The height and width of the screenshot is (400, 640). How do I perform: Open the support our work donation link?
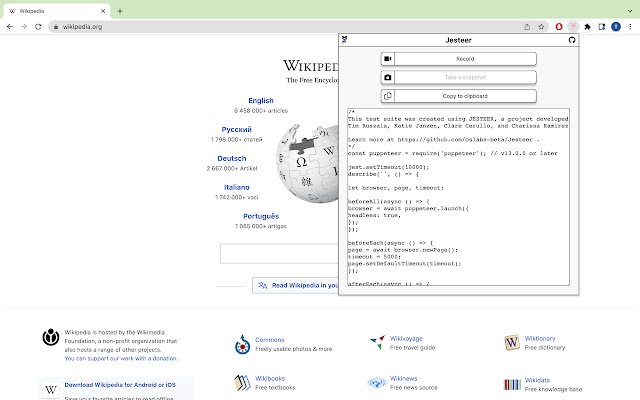click(121, 358)
